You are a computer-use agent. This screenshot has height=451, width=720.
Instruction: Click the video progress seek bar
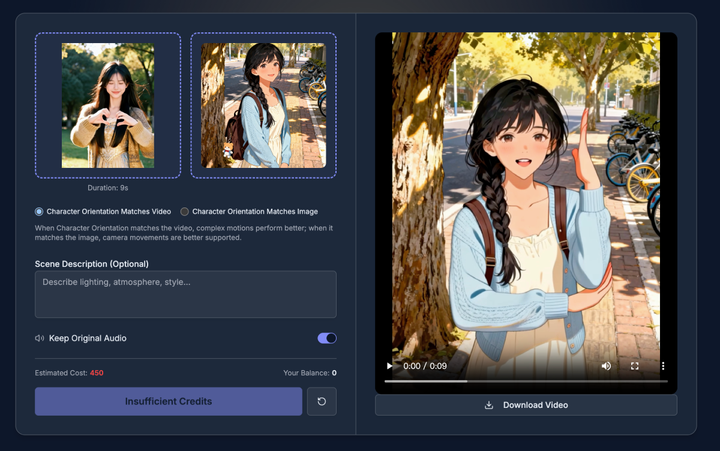[x=526, y=381]
